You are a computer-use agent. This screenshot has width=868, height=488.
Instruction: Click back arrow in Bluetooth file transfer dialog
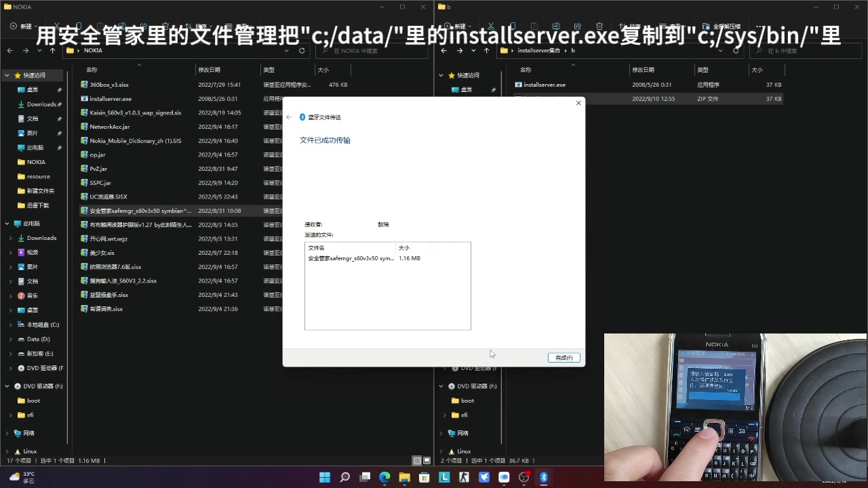point(289,117)
